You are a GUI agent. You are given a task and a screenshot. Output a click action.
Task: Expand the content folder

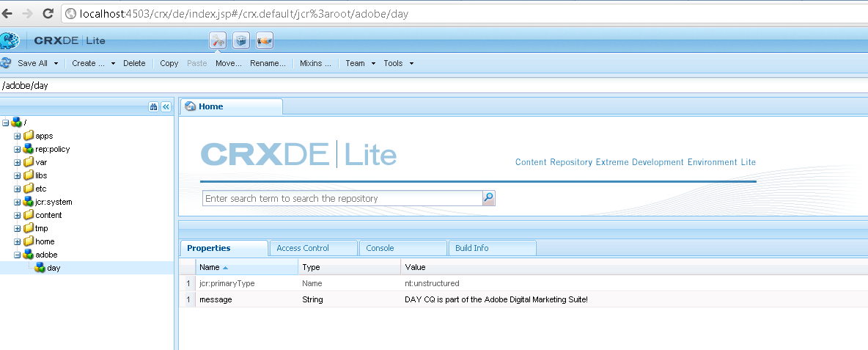pos(17,216)
